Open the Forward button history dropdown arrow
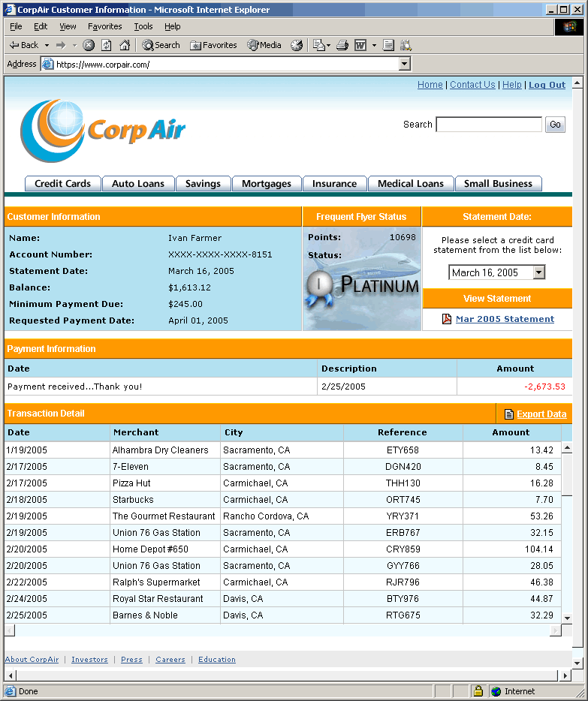 [x=74, y=45]
